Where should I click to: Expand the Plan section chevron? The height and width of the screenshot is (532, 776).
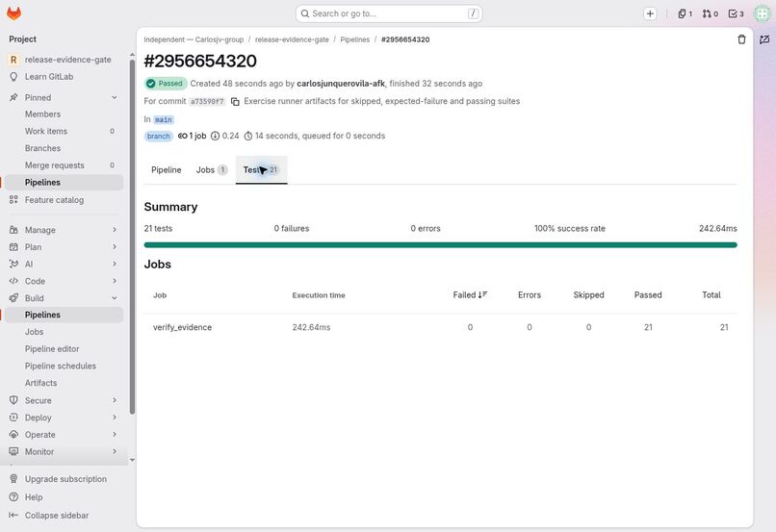[x=115, y=246]
